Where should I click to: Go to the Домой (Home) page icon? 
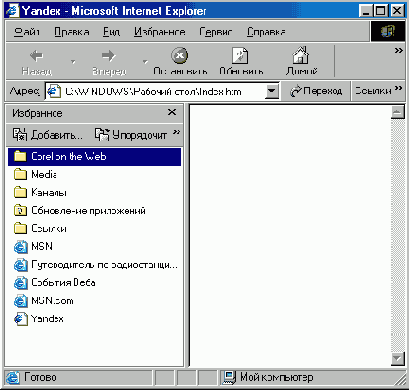[x=301, y=55]
